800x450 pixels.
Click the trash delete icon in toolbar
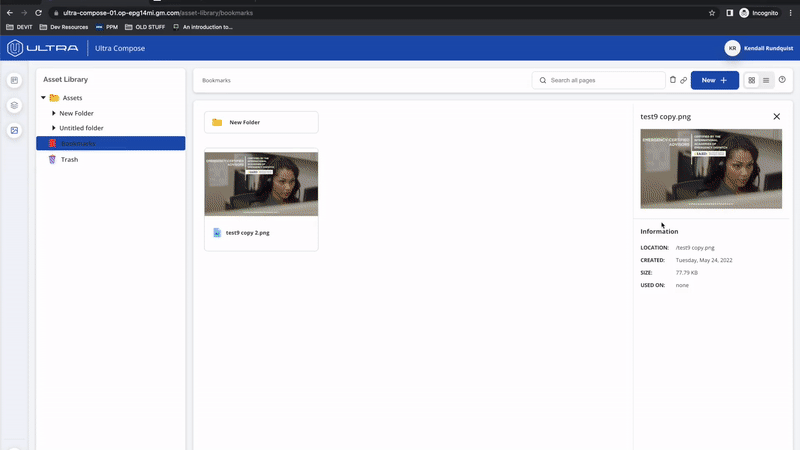point(673,80)
